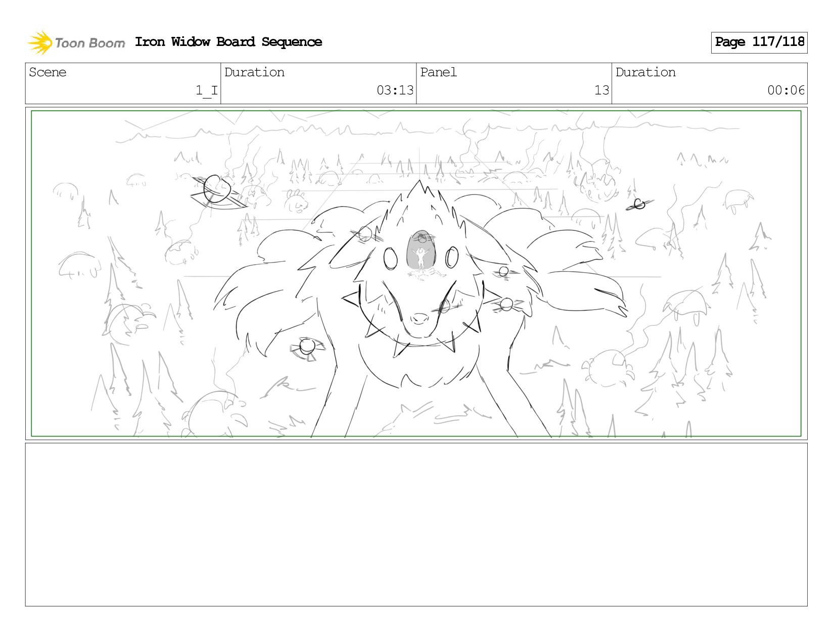This screenshot has width=834, height=644.
Task: Click the 'Page 117/118' indicator
Action: 759,42
